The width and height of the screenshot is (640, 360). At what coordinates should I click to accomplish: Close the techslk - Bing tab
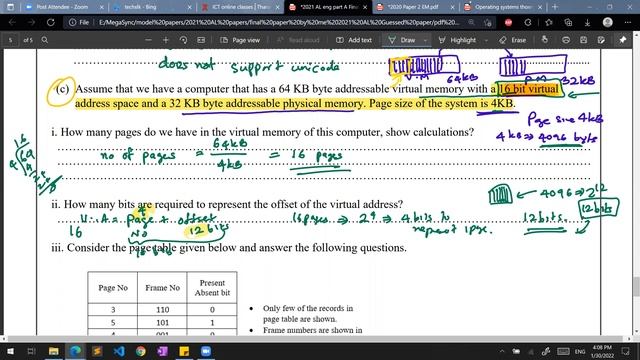pos(189,7)
